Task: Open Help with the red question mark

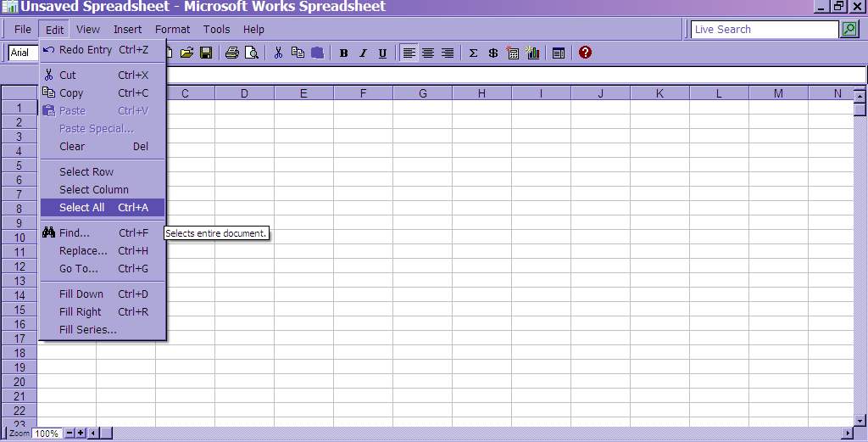Action: pyautogui.click(x=585, y=53)
